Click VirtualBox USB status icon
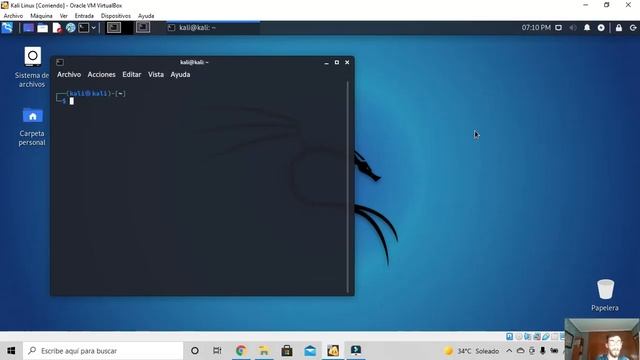This screenshot has height=360, width=640. [546, 337]
